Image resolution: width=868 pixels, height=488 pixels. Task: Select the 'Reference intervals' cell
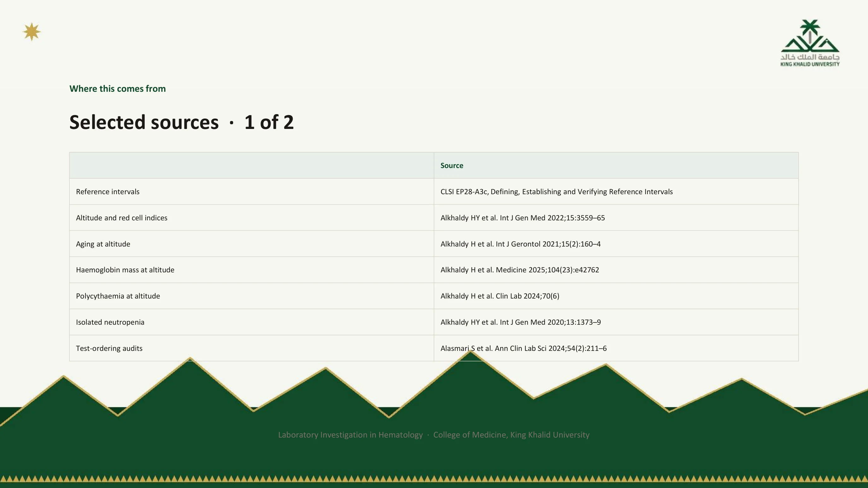click(x=251, y=191)
